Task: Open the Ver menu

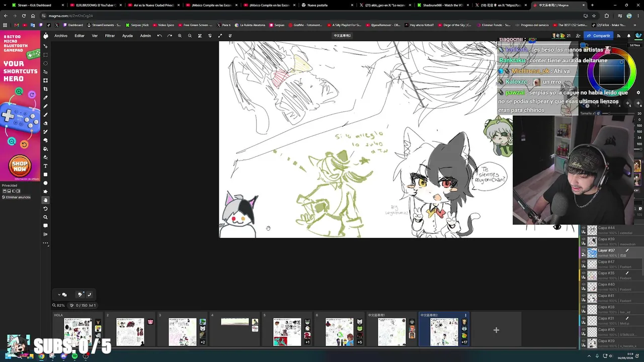Action: [x=95, y=36]
